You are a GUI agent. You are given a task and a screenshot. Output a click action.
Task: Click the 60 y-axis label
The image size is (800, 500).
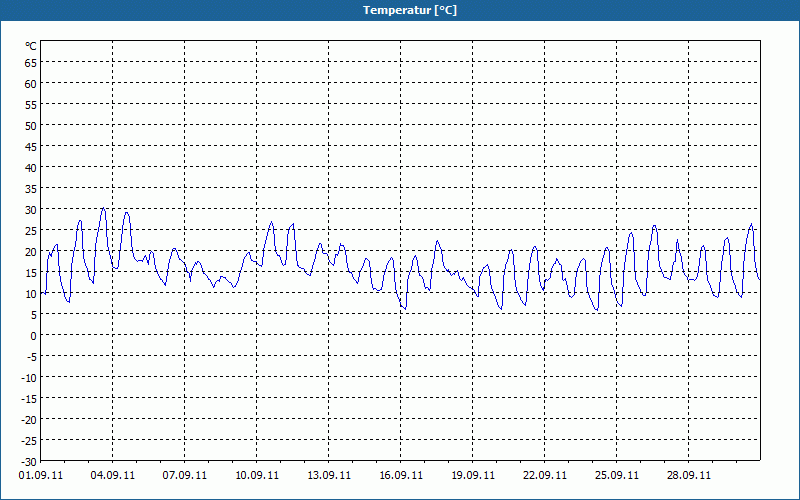(x=31, y=84)
